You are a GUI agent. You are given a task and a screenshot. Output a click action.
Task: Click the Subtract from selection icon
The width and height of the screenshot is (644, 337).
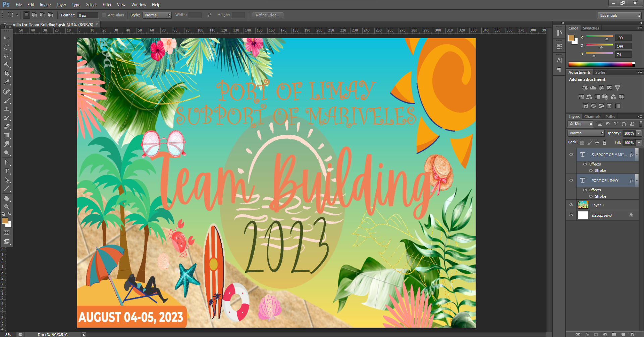[x=42, y=15]
